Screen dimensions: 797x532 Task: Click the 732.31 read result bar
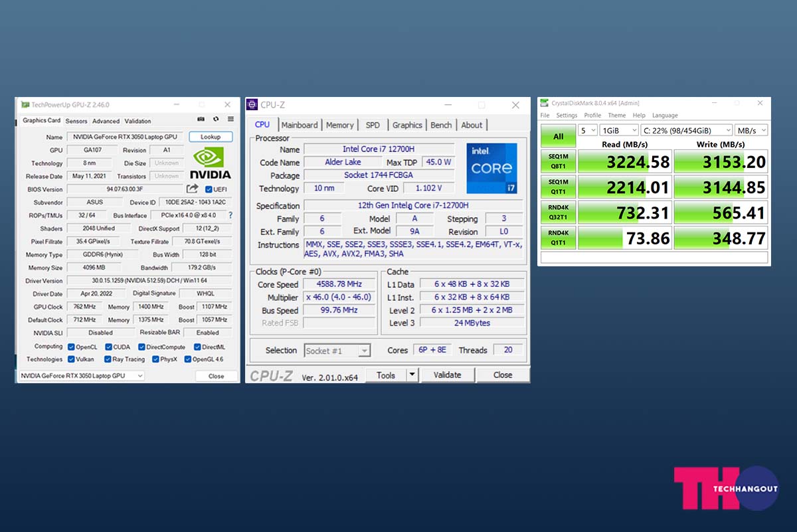click(625, 212)
